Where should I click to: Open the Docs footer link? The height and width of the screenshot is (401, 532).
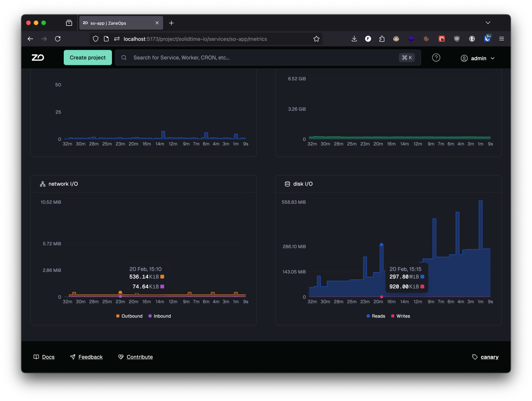(48, 357)
